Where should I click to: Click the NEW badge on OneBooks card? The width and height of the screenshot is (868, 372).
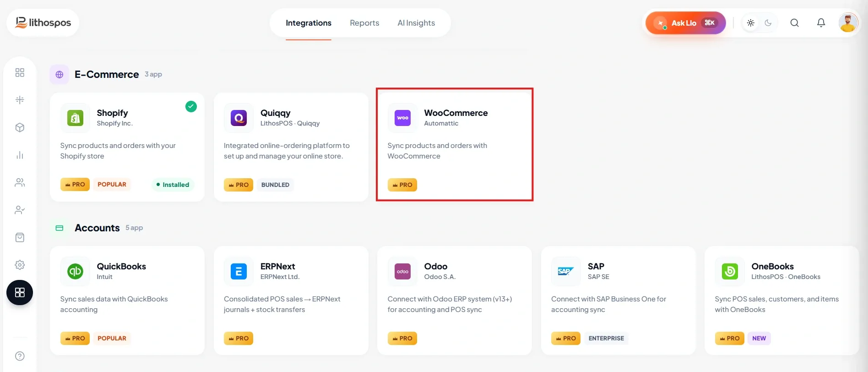759,338
